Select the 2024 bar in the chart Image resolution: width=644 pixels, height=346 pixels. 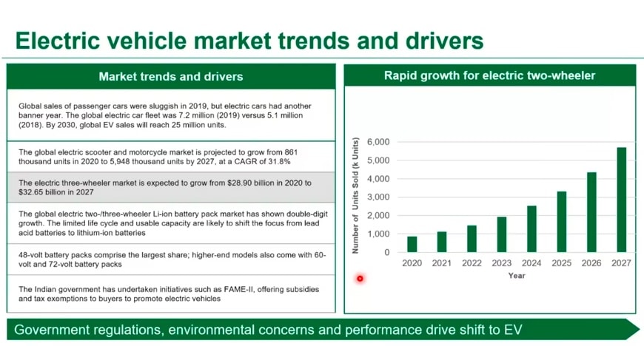tap(531, 229)
